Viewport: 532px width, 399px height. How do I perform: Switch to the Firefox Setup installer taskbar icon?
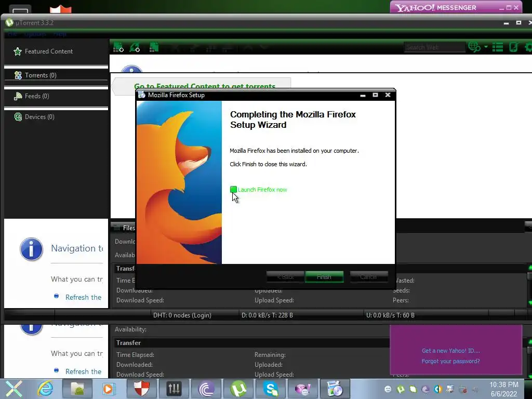tap(335, 389)
